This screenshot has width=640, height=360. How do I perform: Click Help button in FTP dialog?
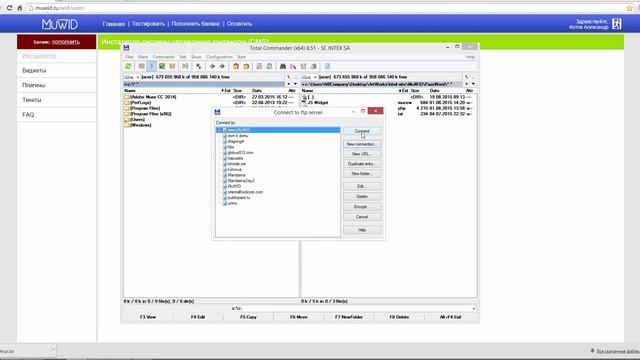click(x=362, y=230)
